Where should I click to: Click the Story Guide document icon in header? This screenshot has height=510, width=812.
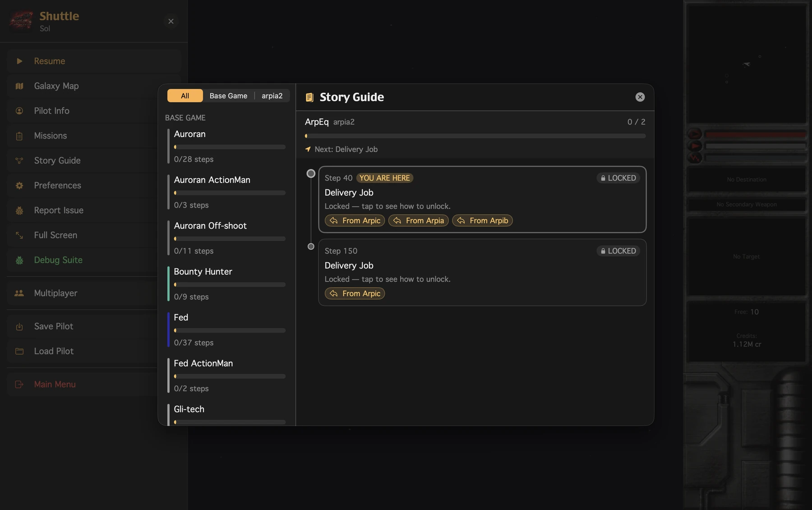coord(309,97)
